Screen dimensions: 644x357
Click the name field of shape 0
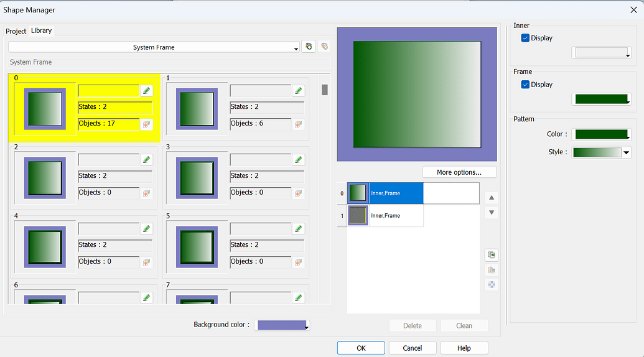click(x=109, y=91)
